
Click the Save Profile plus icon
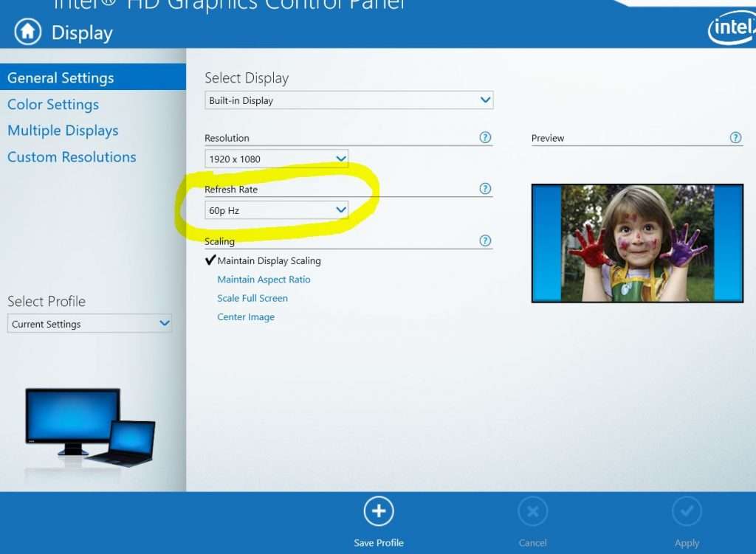[379, 511]
